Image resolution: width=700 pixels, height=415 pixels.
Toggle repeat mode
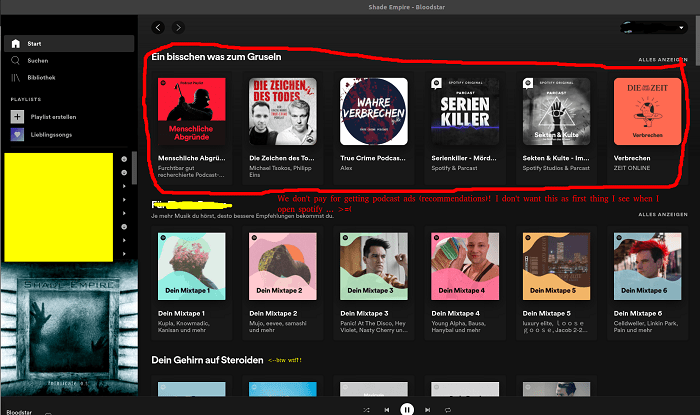448,410
